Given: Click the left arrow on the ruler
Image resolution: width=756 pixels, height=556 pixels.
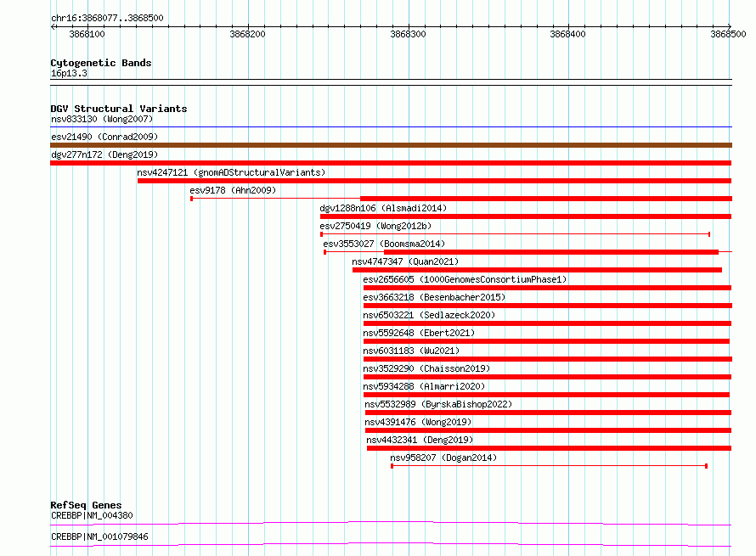Looking at the screenshot, I should pos(53,26).
